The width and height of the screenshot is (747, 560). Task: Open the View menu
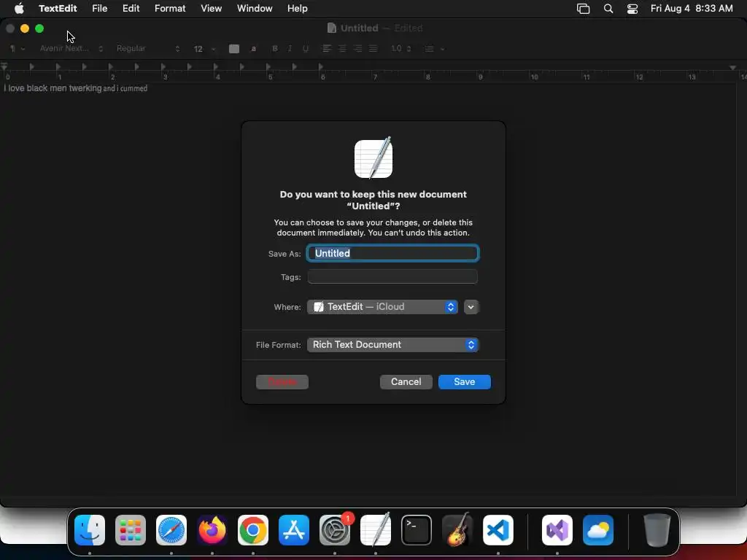coord(211,9)
